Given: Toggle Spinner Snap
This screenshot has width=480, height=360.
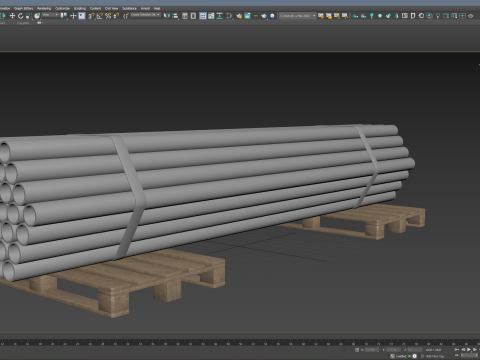Looking at the screenshot, I should 116,16.
